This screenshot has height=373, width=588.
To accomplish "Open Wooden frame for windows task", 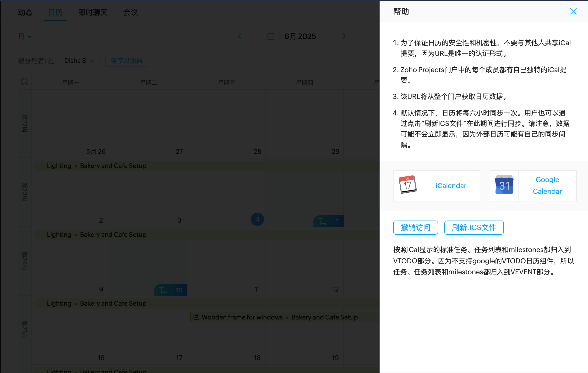I will click(242, 317).
